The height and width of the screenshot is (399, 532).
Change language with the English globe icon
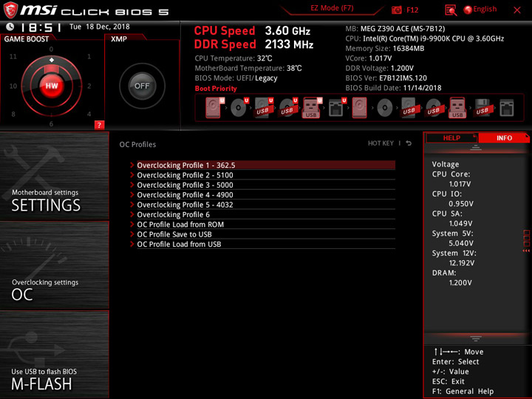tap(480, 10)
